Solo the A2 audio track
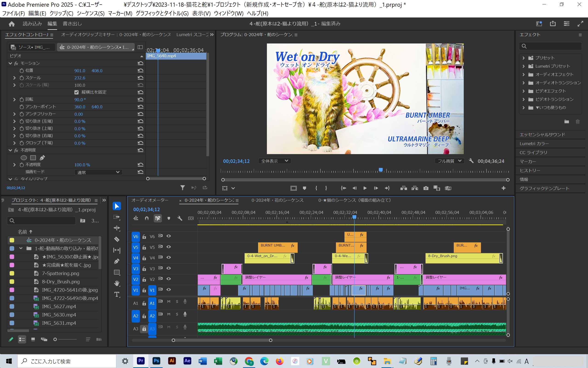 coord(177,314)
